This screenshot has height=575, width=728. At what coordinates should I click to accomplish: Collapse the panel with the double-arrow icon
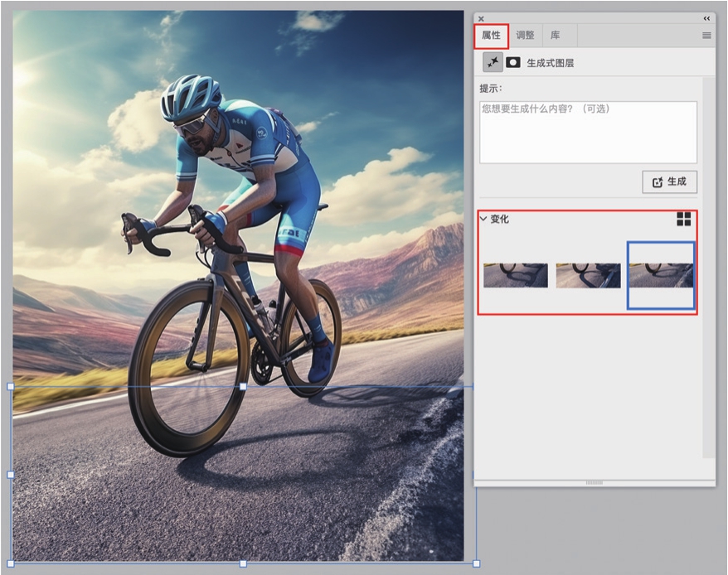(x=706, y=18)
